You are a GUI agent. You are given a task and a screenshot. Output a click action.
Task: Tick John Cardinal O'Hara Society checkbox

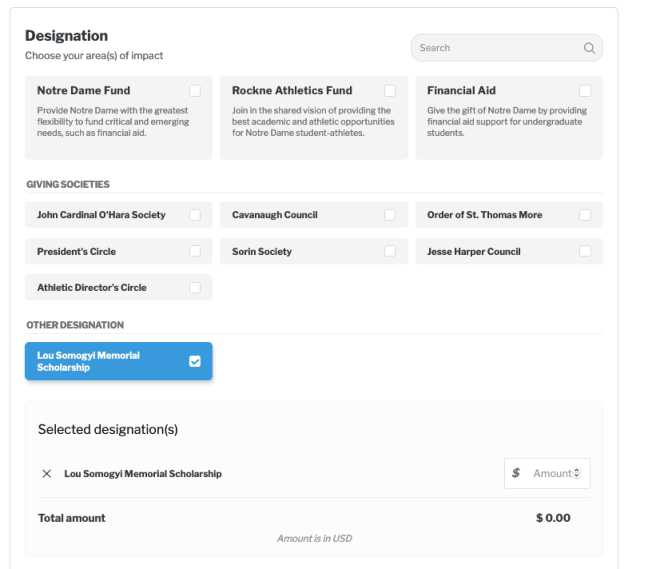pyautogui.click(x=195, y=215)
